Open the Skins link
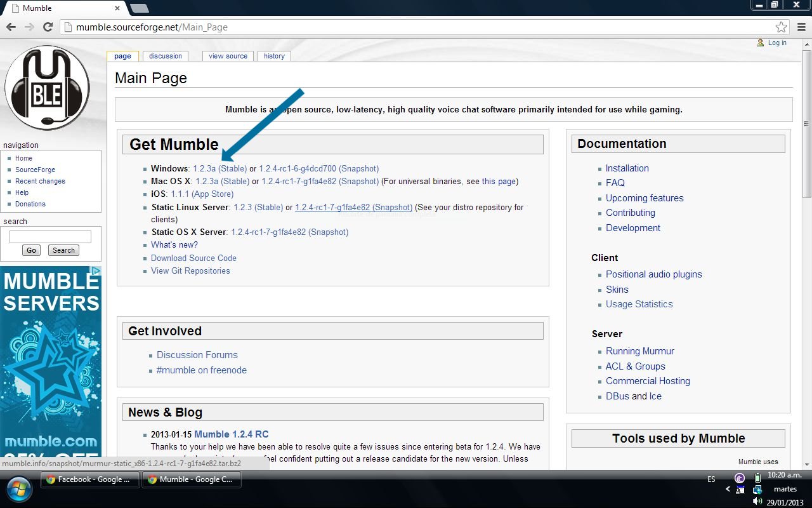The image size is (812, 508). [x=617, y=290]
